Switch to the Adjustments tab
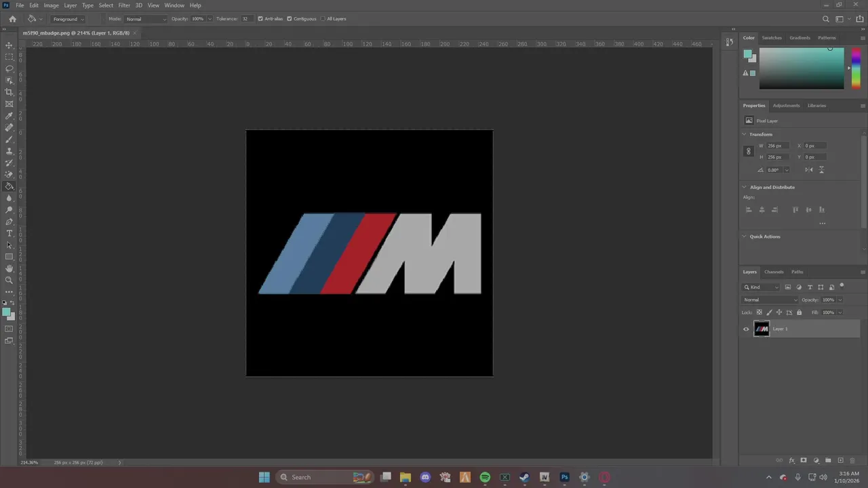Image resolution: width=868 pixels, height=488 pixels. click(x=787, y=106)
